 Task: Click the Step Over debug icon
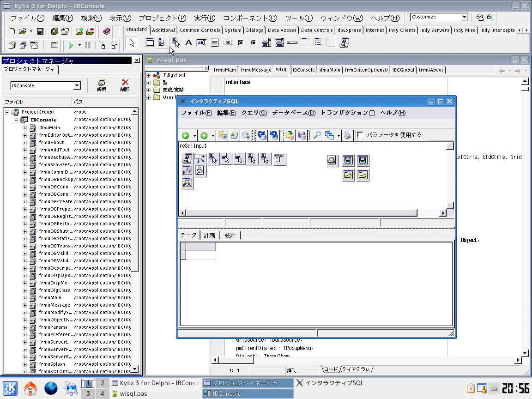coord(114,45)
